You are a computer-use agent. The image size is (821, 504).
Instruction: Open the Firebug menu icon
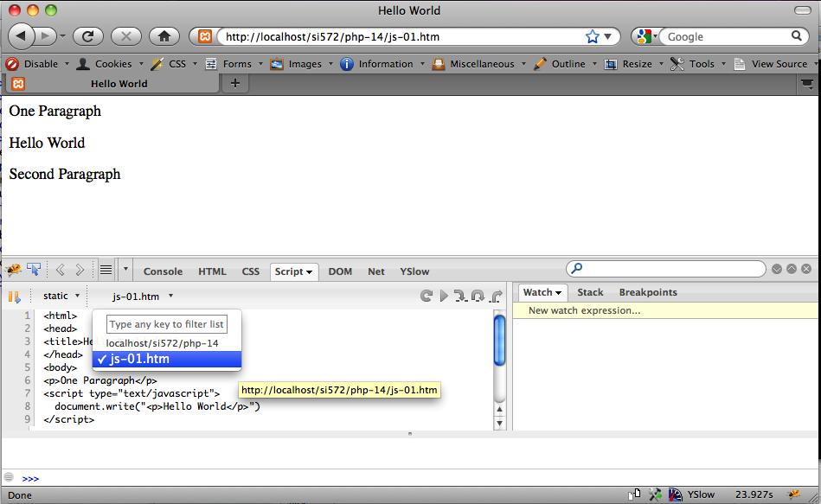(x=14, y=270)
